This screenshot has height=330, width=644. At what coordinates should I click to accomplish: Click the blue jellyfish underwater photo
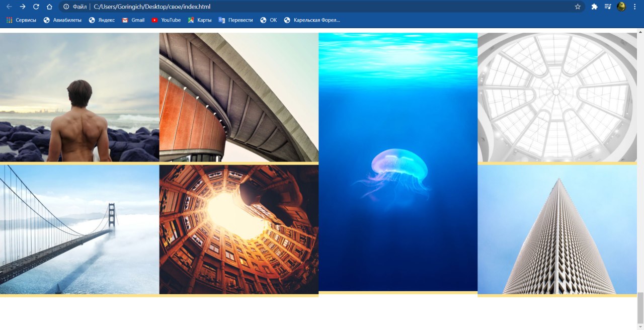[x=398, y=162]
